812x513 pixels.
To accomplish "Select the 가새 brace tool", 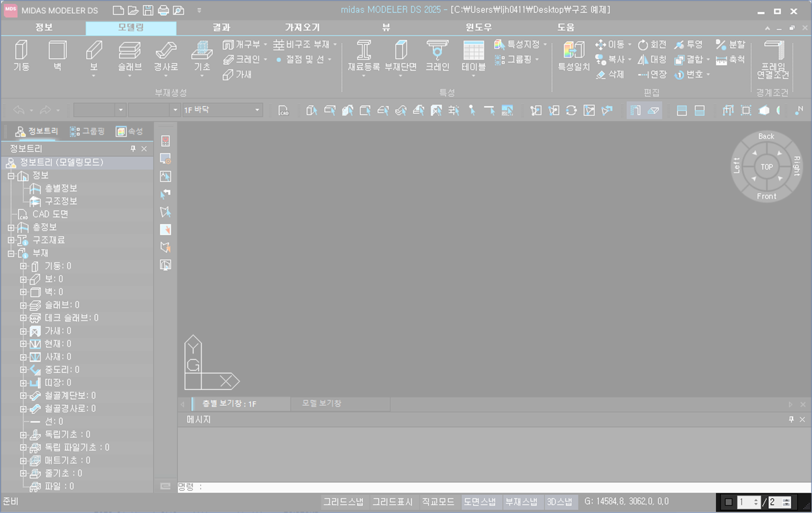I will point(237,75).
